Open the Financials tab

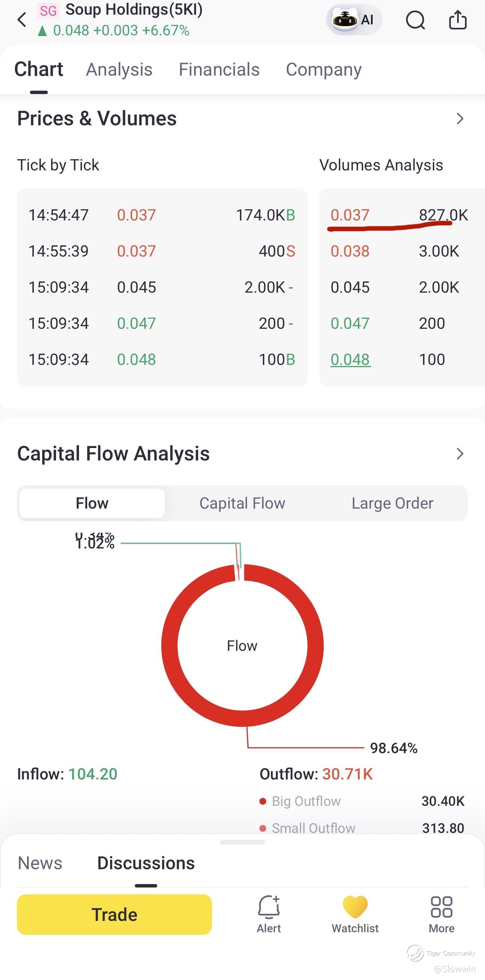219,70
